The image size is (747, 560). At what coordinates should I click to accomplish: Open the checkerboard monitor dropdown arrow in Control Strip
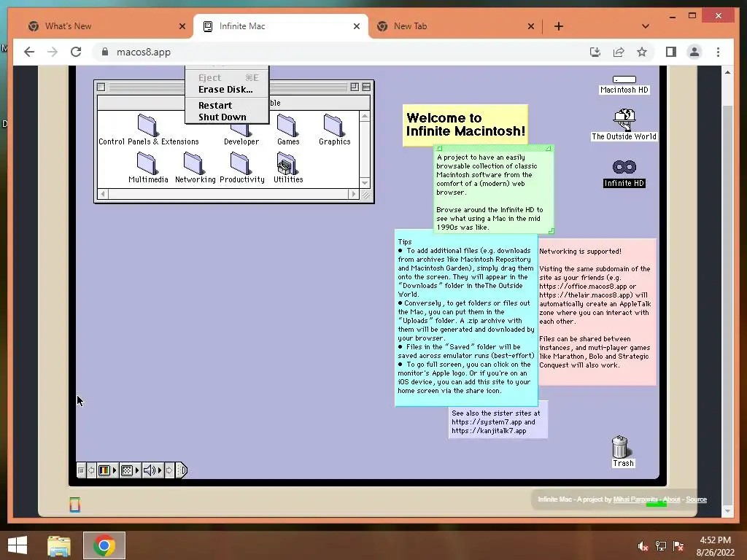coord(137,470)
